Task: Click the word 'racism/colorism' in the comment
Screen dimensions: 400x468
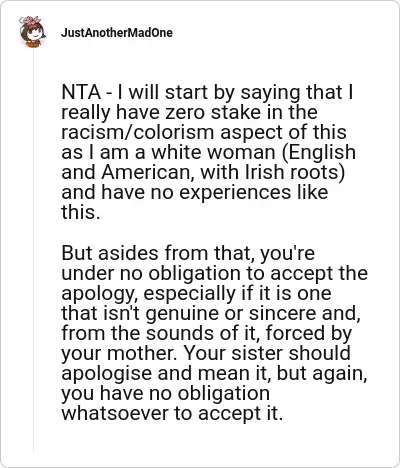Action: [x=137, y=132]
